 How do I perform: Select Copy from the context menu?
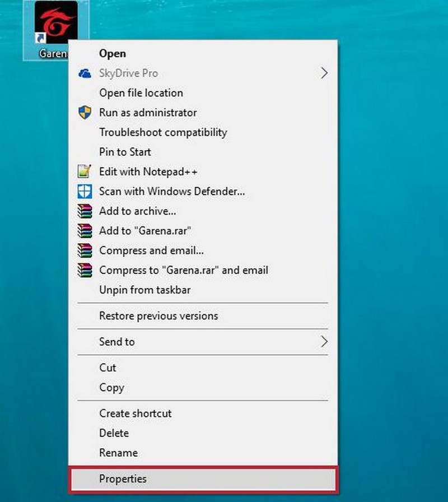click(x=203, y=387)
